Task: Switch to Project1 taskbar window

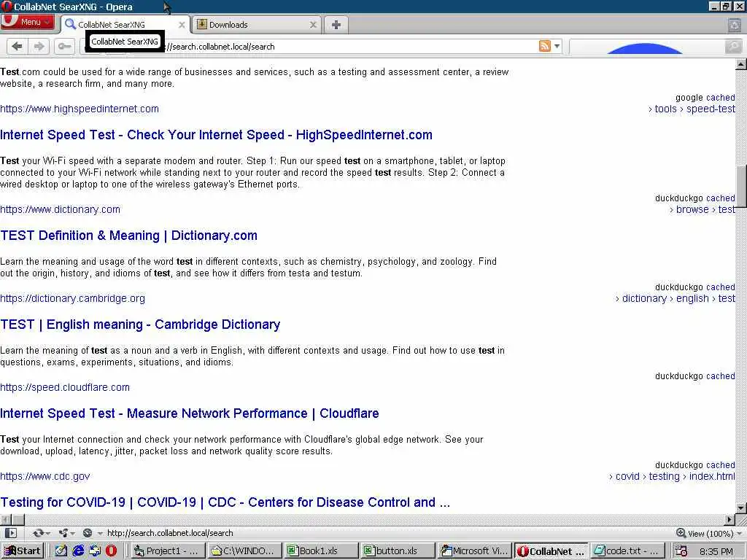Action: 168,551
